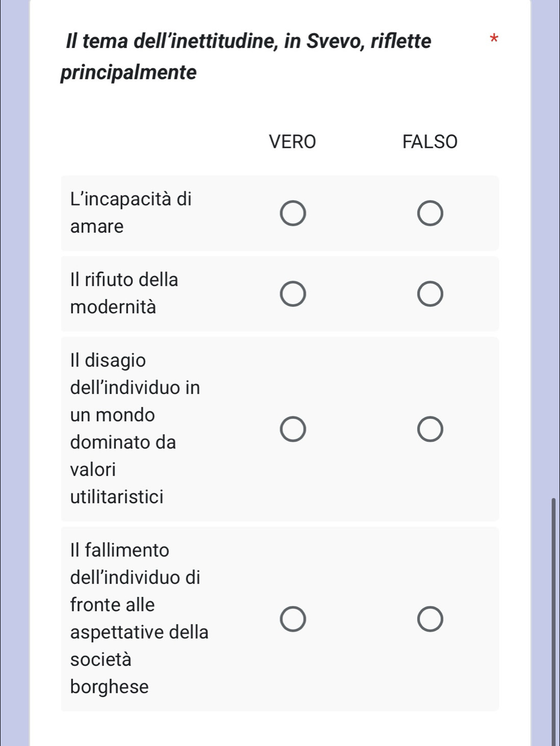560x746 pixels.
Task: Click the "società borghese" statement text
Action: click(109, 673)
